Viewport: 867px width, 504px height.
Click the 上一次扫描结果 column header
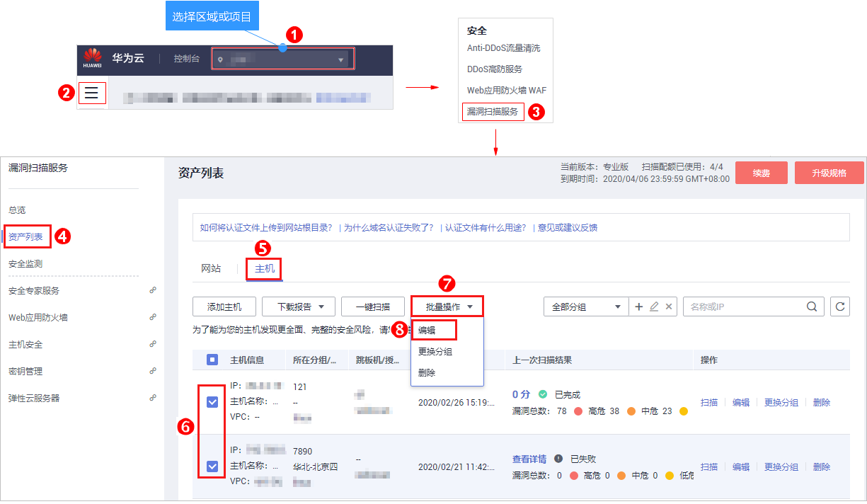click(542, 360)
